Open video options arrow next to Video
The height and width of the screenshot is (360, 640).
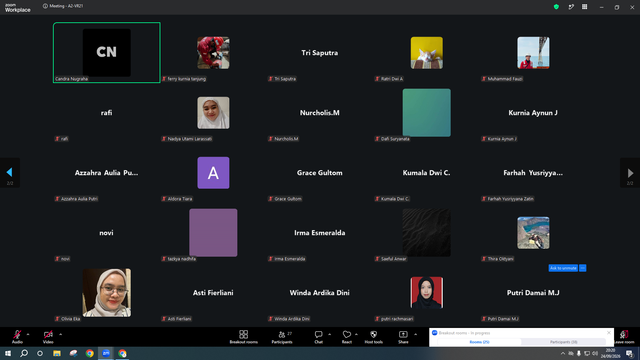60,334
